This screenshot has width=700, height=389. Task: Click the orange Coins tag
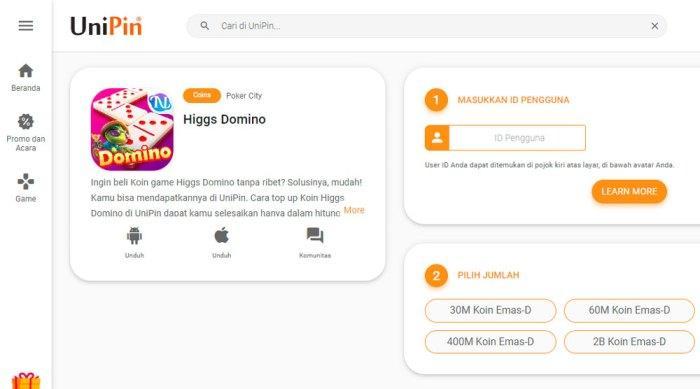point(202,95)
